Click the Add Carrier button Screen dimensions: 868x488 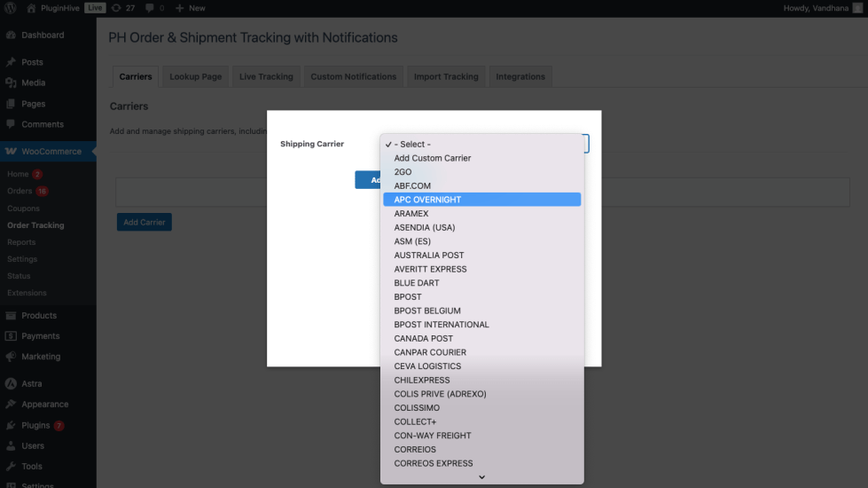pyautogui.click(x=144, y=222)
